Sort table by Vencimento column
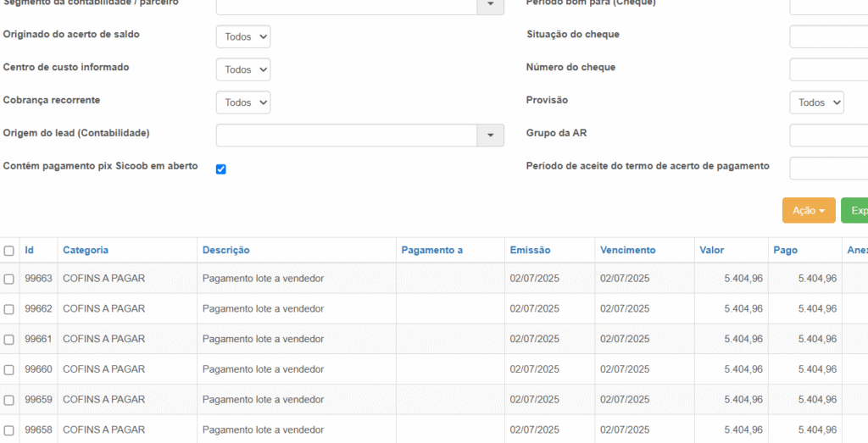Image resolution: width=868 pixels, height=443 pixels. 627,250
